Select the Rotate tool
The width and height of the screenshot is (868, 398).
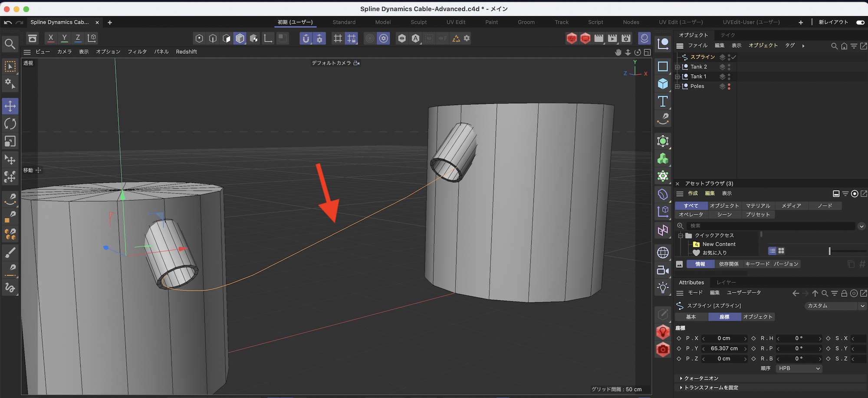(10, 124)
